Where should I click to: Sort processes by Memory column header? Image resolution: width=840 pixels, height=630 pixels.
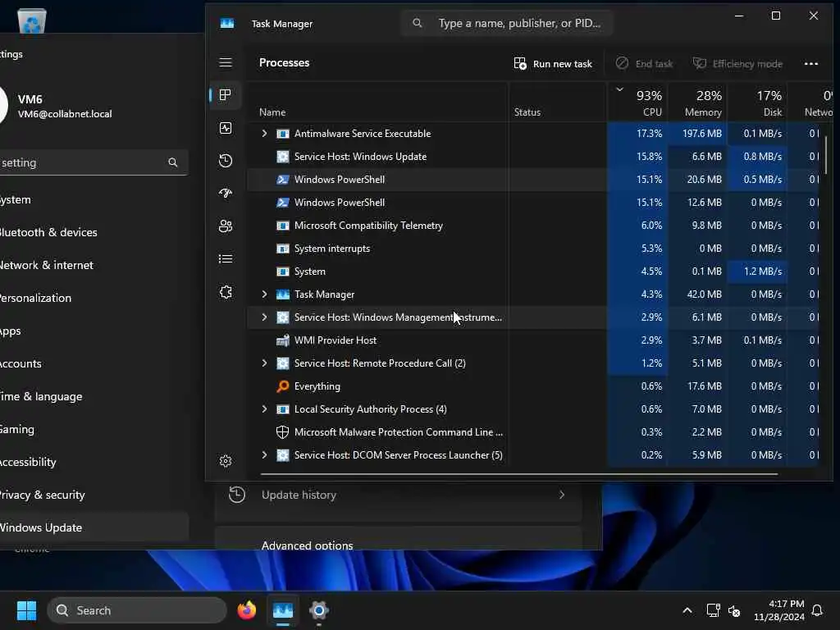coord(697,103)
